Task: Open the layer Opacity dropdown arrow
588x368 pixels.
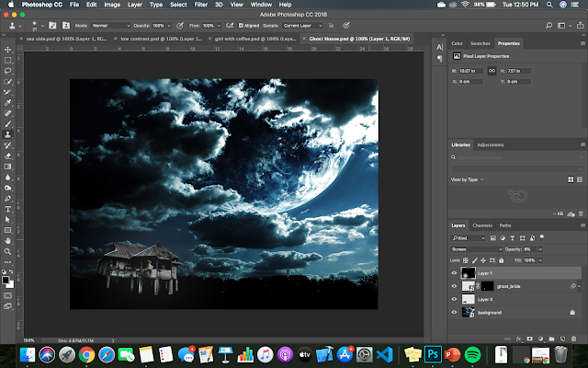Action: tap(540, 249)
